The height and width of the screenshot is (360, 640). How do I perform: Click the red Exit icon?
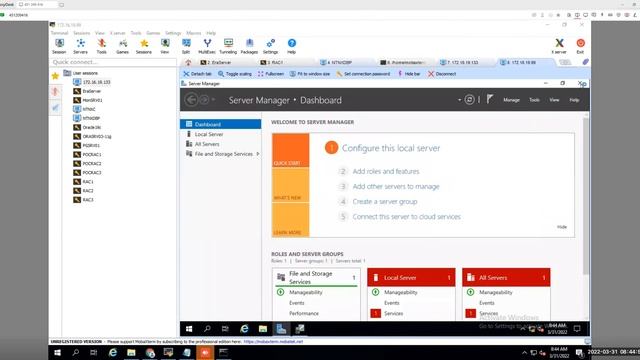[x=580, y=46]
